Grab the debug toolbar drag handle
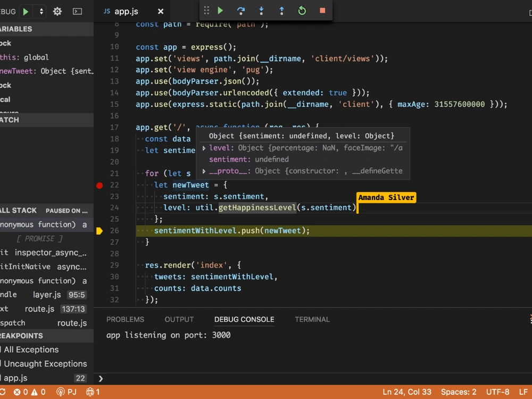Image resolution: width=532 pixels, height=399 pixels. point(206,11)
